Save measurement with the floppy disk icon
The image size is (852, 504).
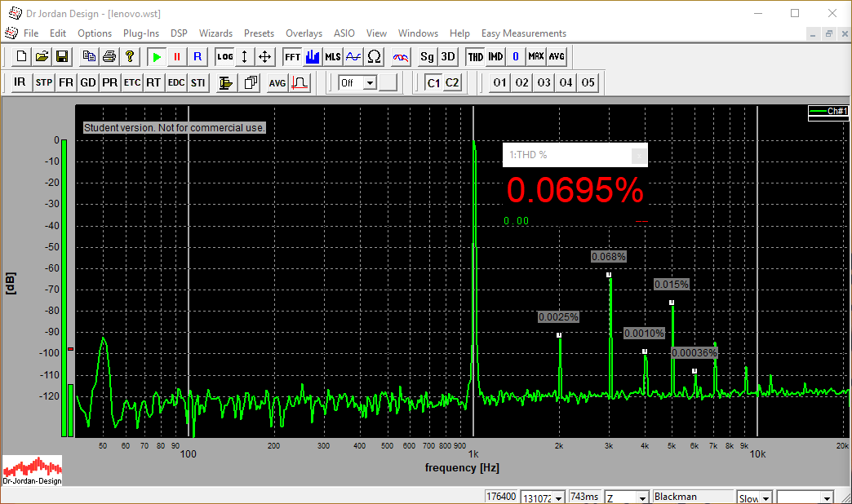pos(62,56)
